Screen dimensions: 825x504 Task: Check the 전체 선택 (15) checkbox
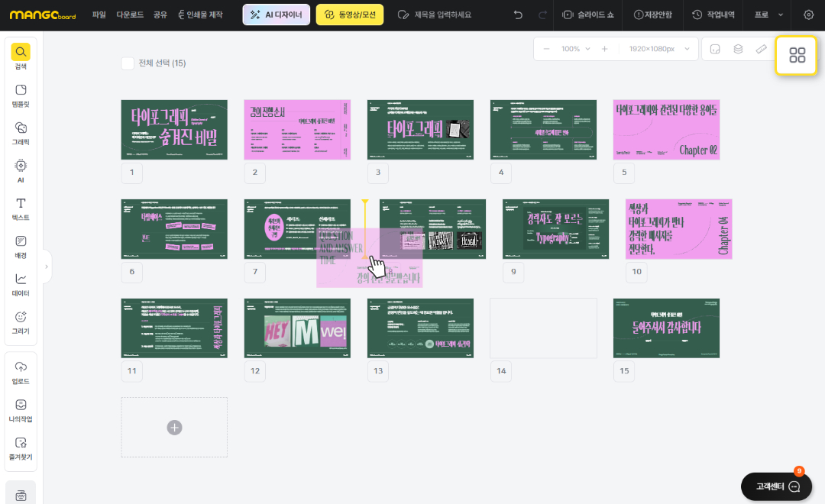[128, 63]
